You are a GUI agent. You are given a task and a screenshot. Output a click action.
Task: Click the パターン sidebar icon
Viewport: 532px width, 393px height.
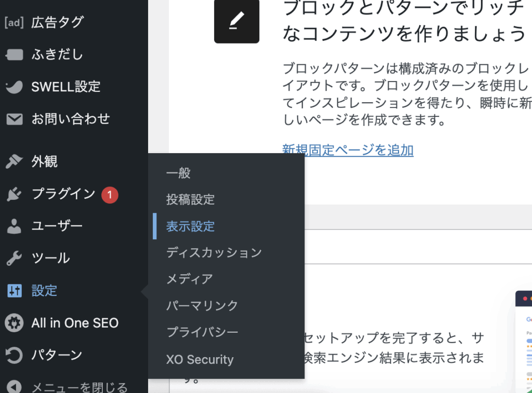tap(14, 355)
